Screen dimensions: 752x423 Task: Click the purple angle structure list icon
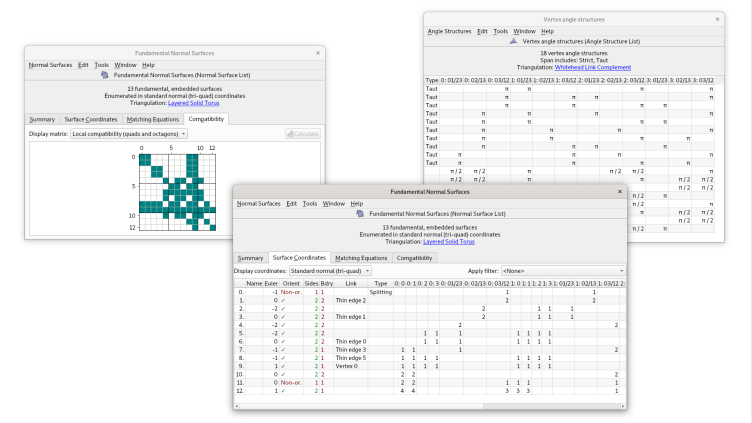tap(514, 41)
